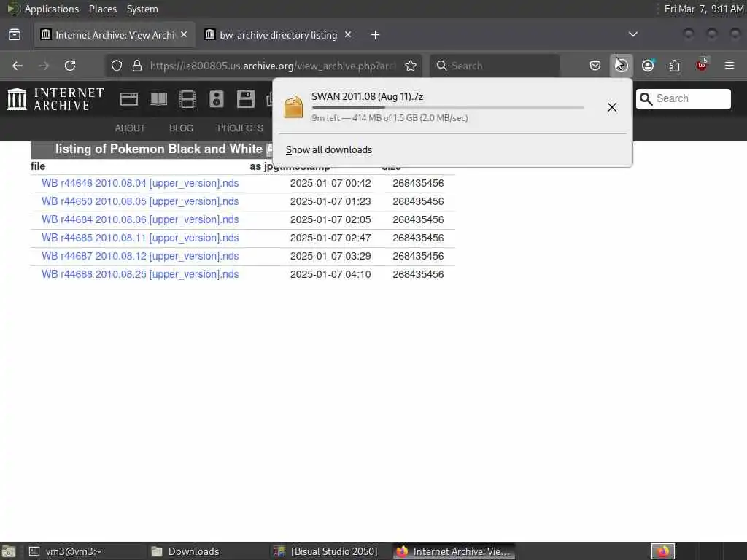Open the Firefox View button at tab strip start
Image resolution: width=747 pixels, height=560 pixels.
pos(15,35)
